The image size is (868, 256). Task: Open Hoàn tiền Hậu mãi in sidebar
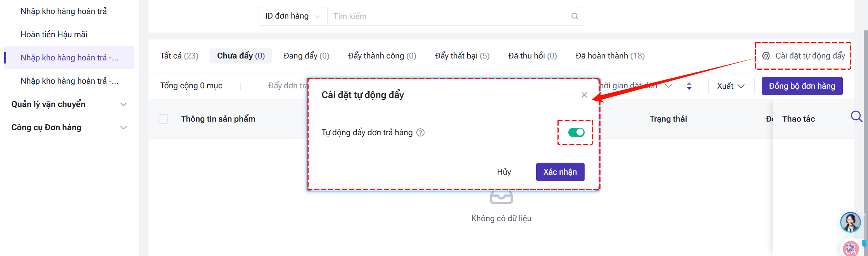point(54,34)
